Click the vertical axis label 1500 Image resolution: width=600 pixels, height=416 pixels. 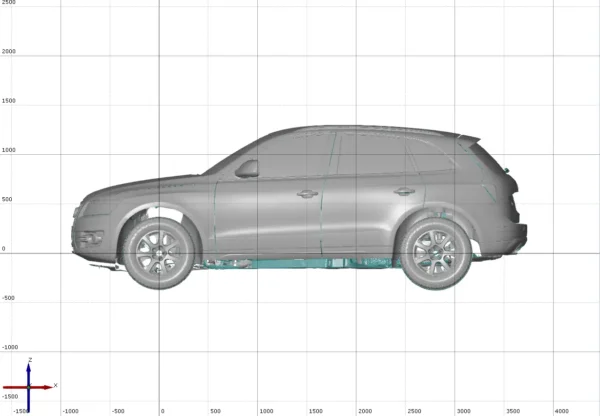coord(8,101)
